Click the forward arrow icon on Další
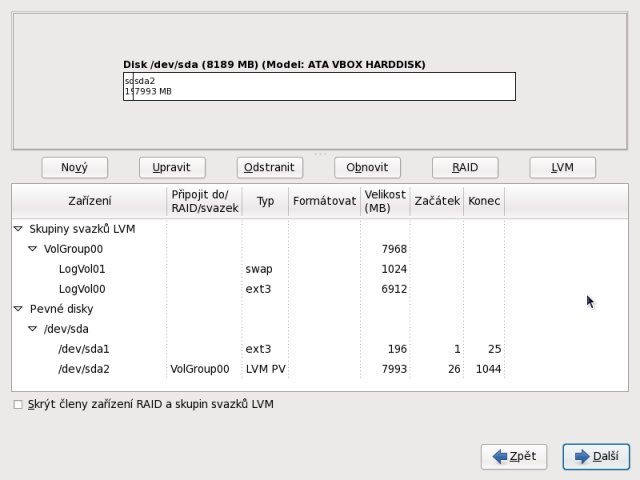The height and width of the screenshot is (480, 640). [x=581, y=457]
